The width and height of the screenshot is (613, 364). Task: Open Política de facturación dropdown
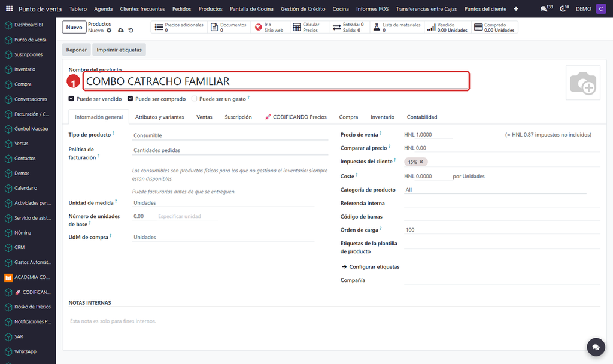(x=230, y=150)
